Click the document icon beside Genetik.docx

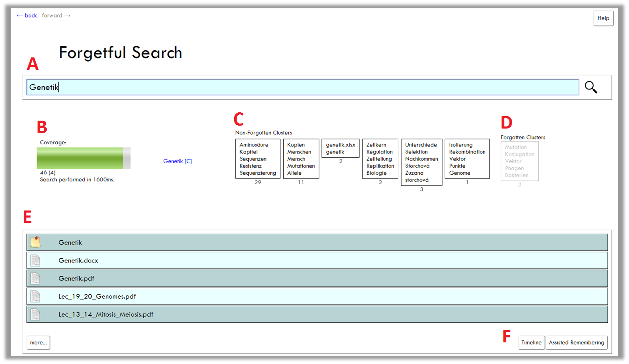(x=35, y=260)
